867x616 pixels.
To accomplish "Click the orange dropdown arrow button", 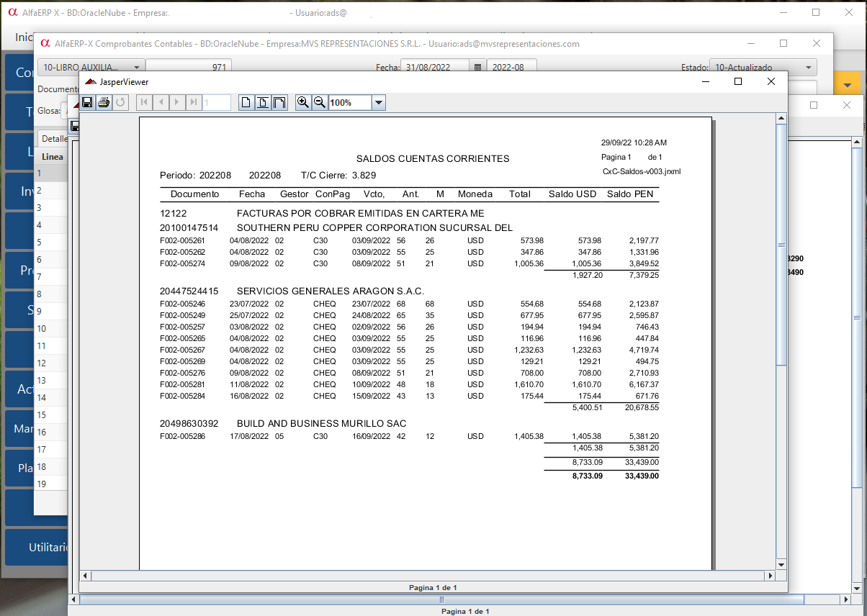I will point(848,85).
